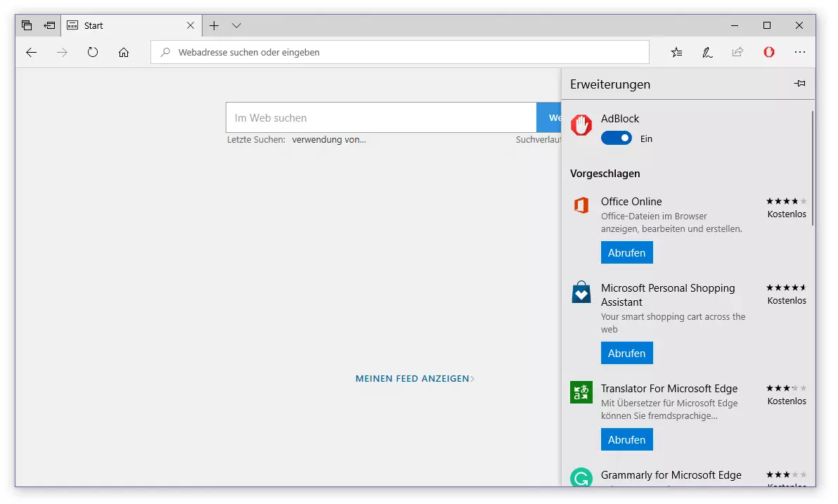838x504 pixels.
Task: Get Personal Shopping Assistant via Abrufen
Action: click(x=627, y=353)
